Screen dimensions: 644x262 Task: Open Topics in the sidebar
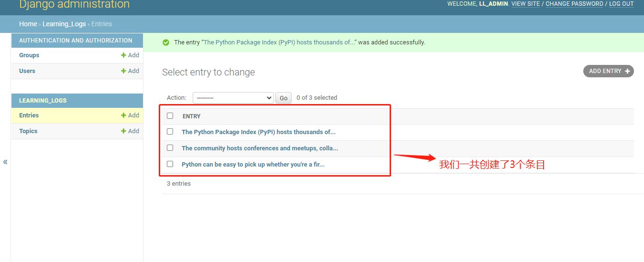pos(28,131)
